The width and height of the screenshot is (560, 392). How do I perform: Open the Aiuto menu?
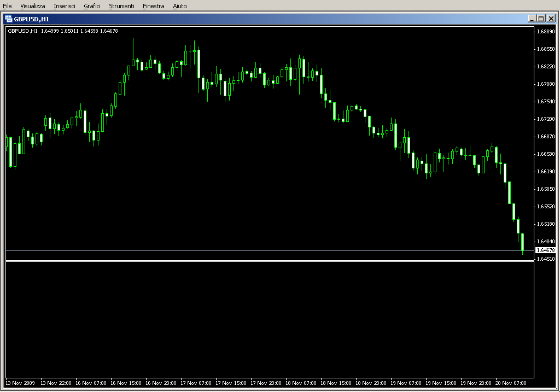click(x=179, y=6)
